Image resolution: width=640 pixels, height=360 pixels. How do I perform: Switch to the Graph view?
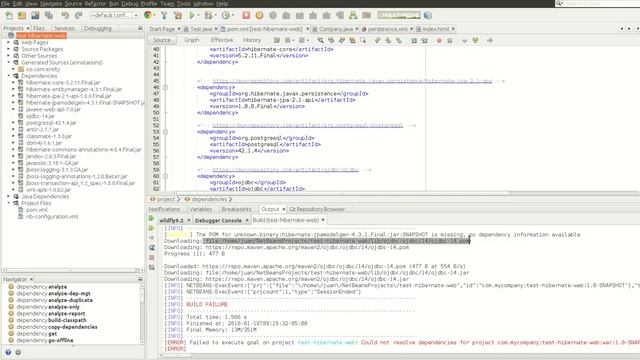pos(191,40)
